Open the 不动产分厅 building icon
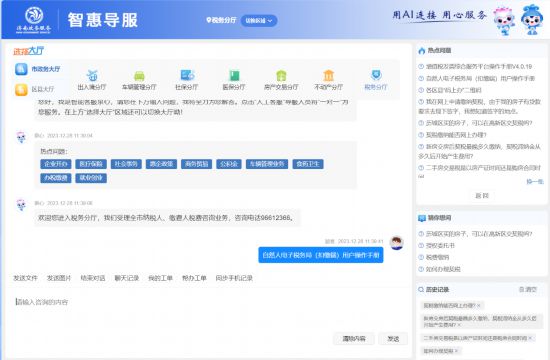The height and width of the screenshot is (360, 550). click(328, 75)
